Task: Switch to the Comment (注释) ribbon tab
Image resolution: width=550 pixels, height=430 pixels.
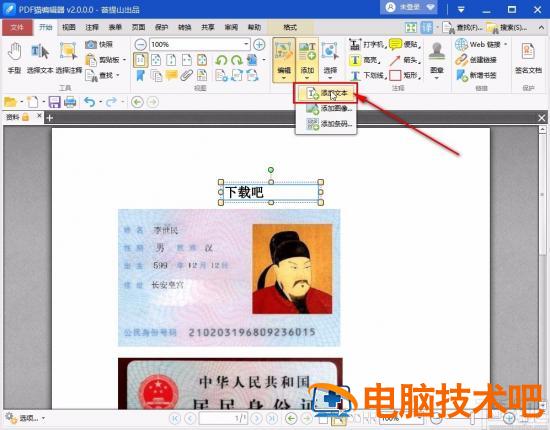Action: [x=92, y=27]
